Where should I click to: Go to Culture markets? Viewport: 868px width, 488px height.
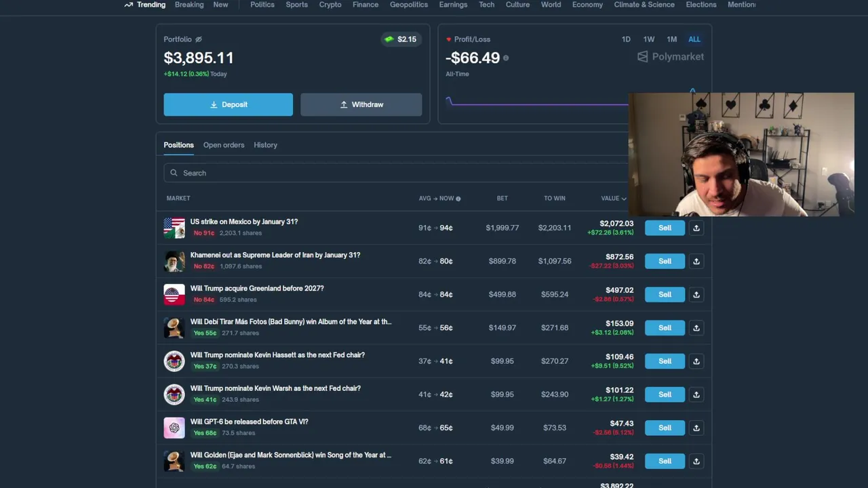(x=517, y=5)
